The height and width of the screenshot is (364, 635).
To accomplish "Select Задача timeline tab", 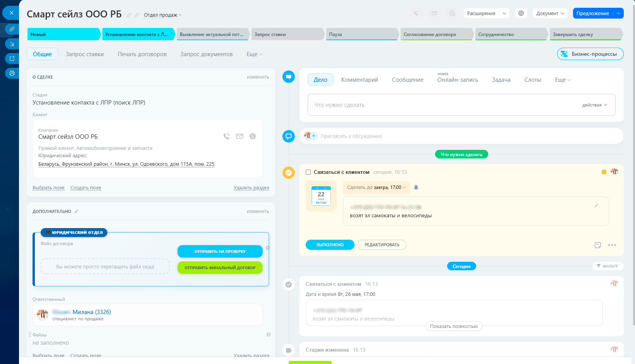I will [x=501, y=80].
